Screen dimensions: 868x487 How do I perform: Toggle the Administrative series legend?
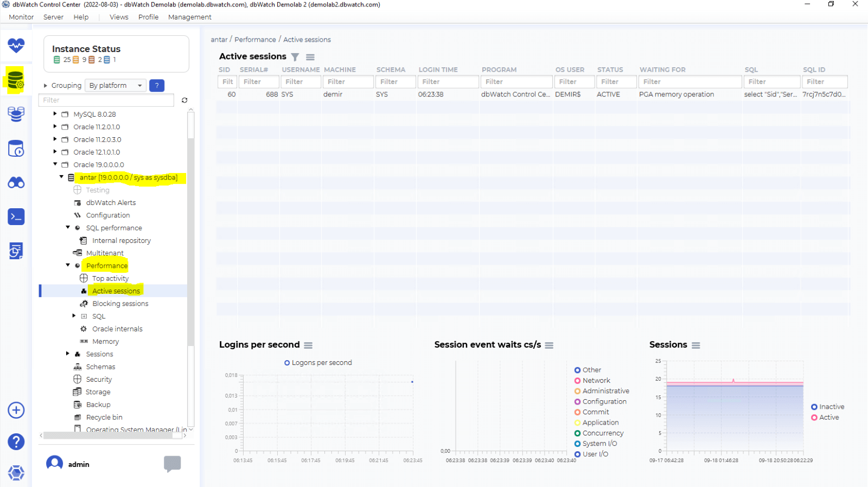[x=602, y=391]
